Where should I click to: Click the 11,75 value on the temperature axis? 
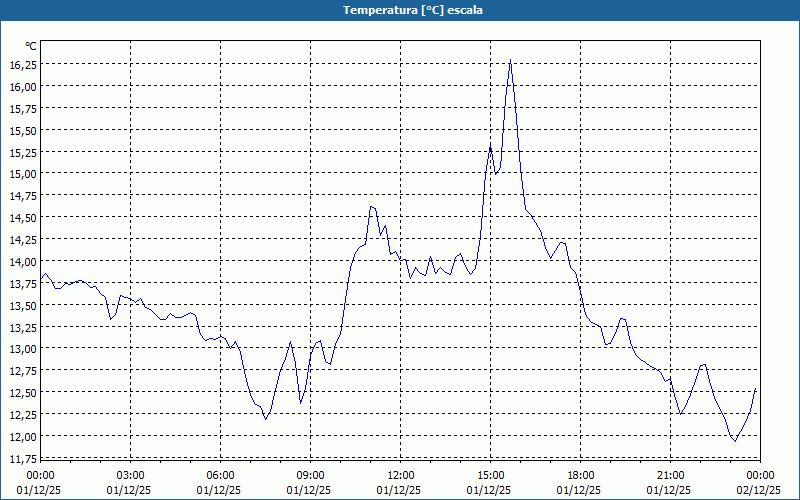tap(23, 458)
